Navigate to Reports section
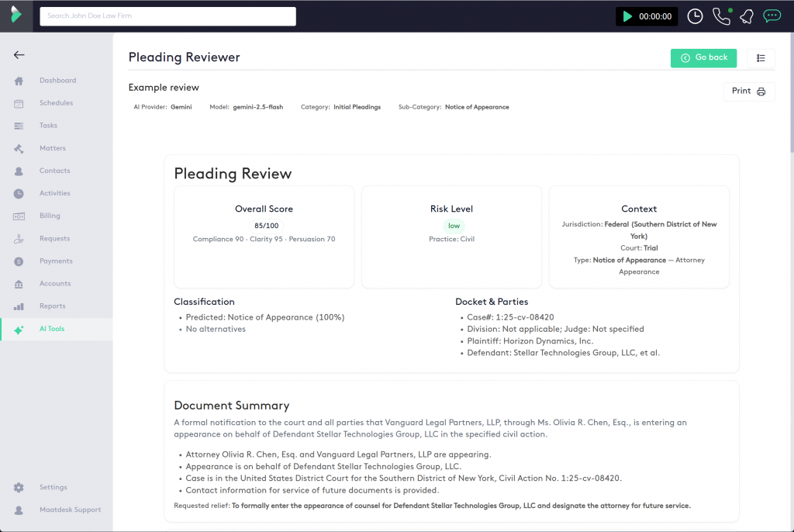The image size is (794, 532). [x=53, y=306]
